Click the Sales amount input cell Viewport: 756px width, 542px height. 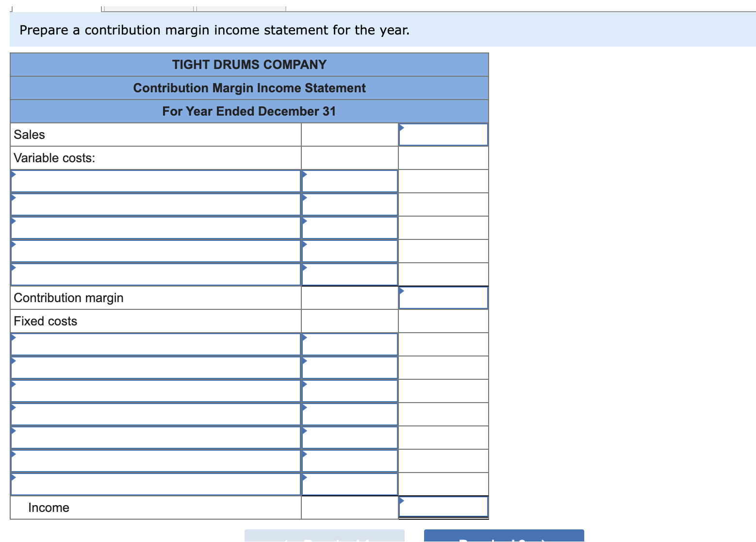pos(443,135)
